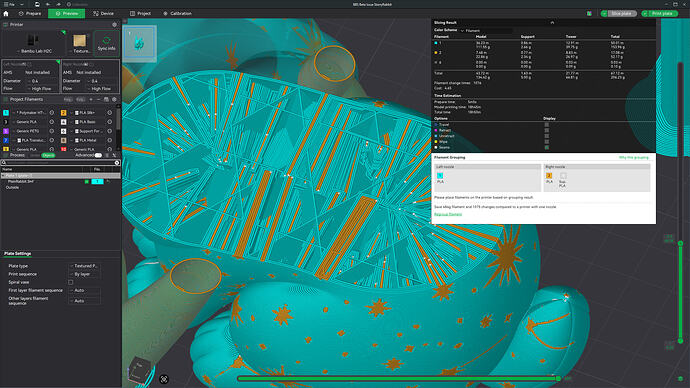Click the AMS sync icon in Project Filaments
Viewport: 690px width, 388px height.
[106, 99]
